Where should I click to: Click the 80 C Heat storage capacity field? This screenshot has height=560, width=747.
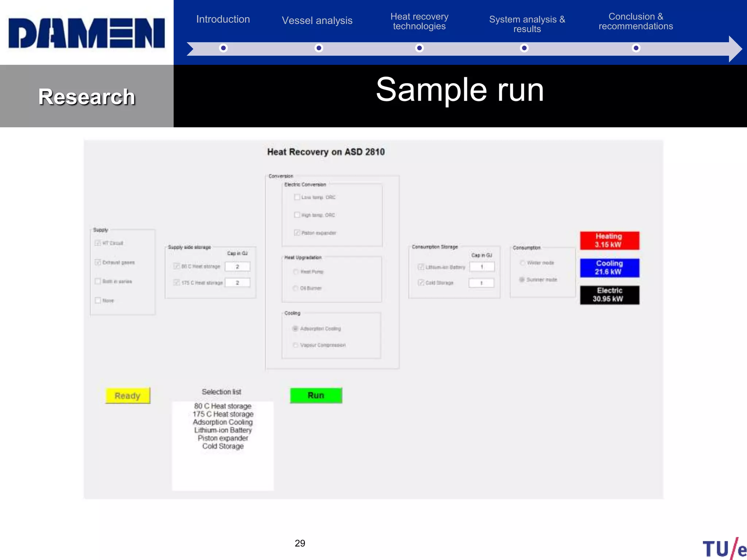click(x=237, y=267)
